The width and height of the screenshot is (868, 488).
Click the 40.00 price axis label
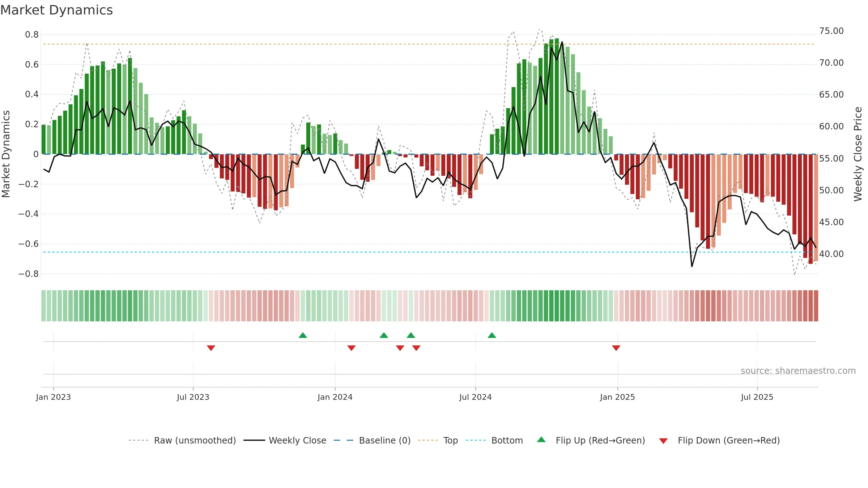tap(831, 254)
